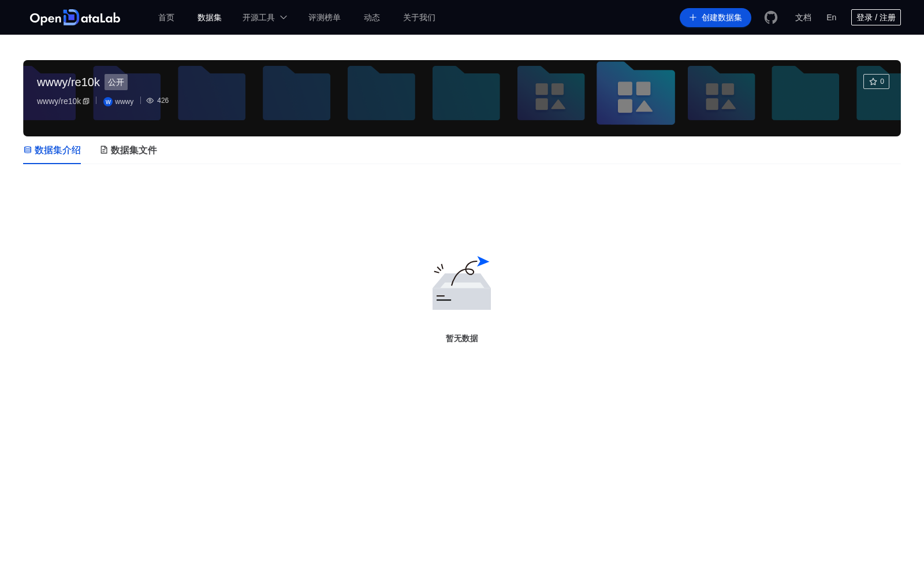Open 首页 nav item
The image size is (924, 578).
tap(166, 17)
